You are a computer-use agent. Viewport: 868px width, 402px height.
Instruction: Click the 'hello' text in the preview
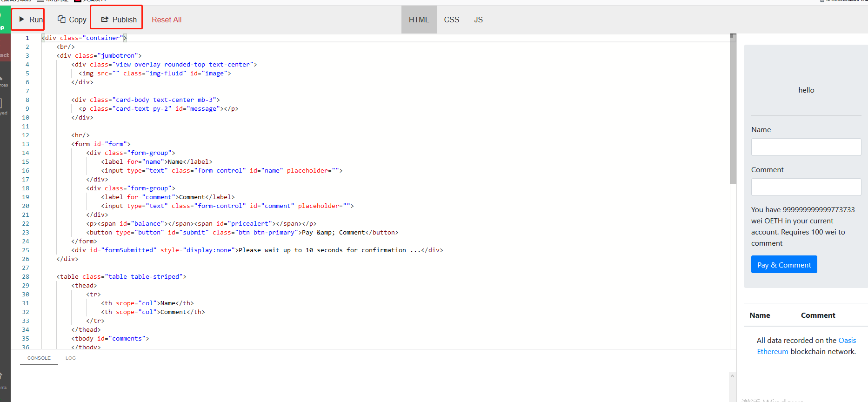coord(806,90)
